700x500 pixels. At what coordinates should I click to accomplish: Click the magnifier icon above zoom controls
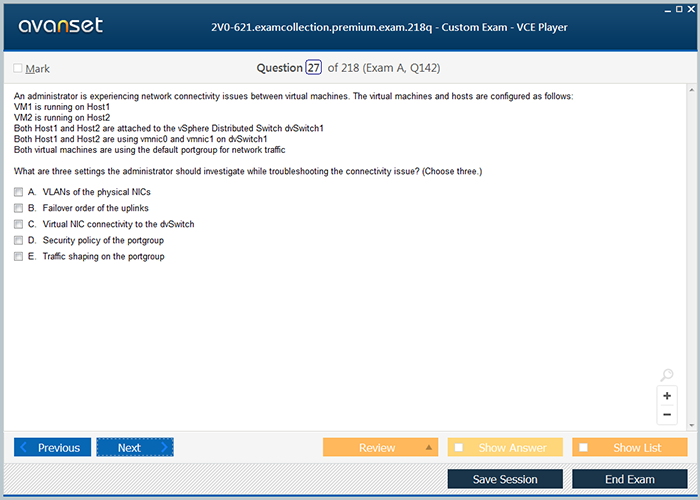(667, 376)
